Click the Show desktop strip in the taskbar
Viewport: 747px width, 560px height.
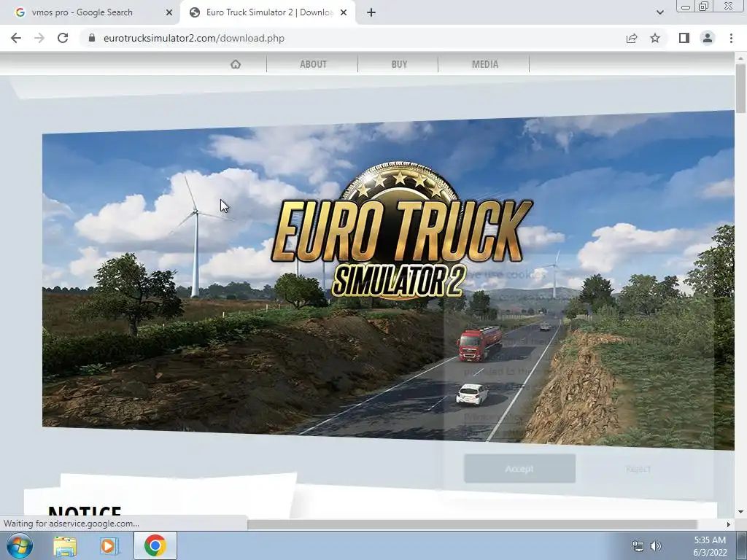(742, 545)
